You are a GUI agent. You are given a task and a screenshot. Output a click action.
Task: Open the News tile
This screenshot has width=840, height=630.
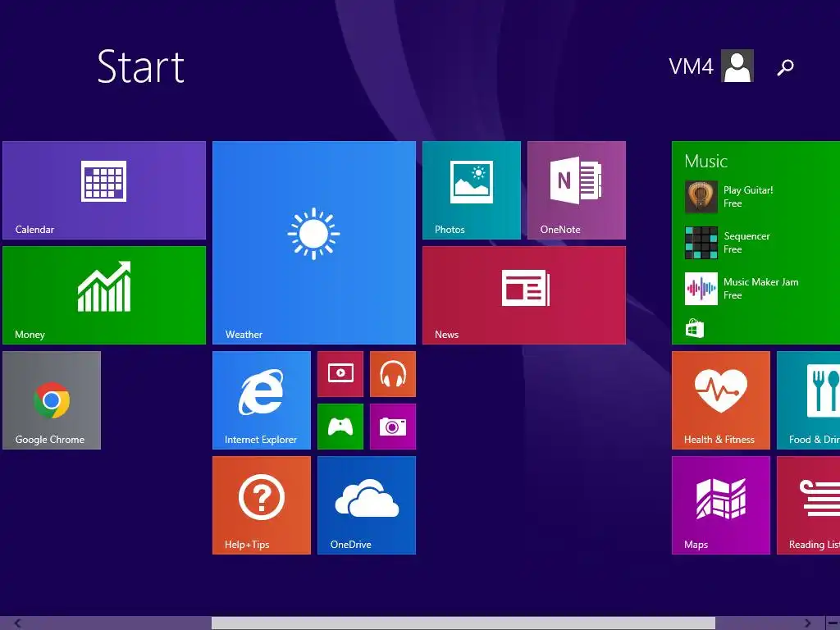(x=524, y=295)
